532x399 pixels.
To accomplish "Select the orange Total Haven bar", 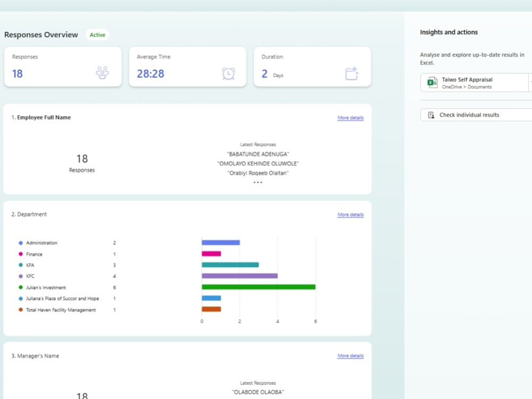I will [x=211, y=309].
